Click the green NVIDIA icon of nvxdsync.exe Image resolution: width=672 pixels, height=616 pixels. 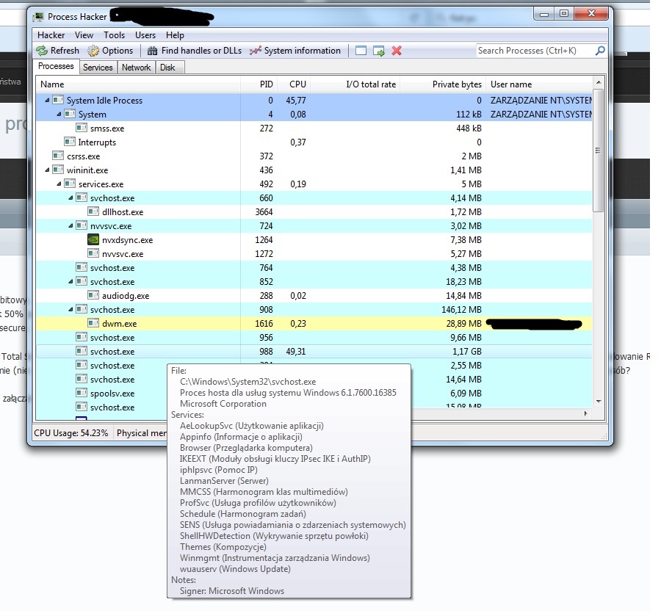[93, 239]
